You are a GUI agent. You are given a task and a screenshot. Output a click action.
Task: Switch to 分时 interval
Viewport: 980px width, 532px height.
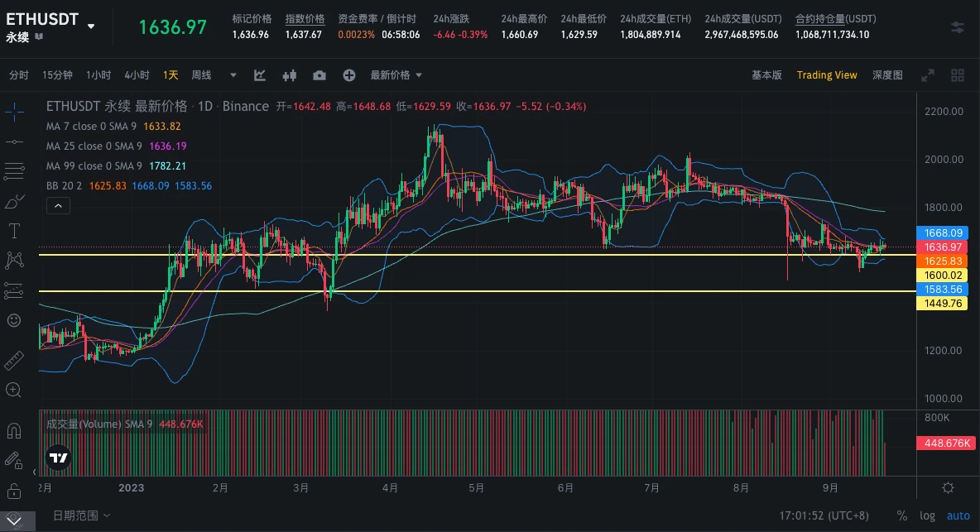coord(19,75)
